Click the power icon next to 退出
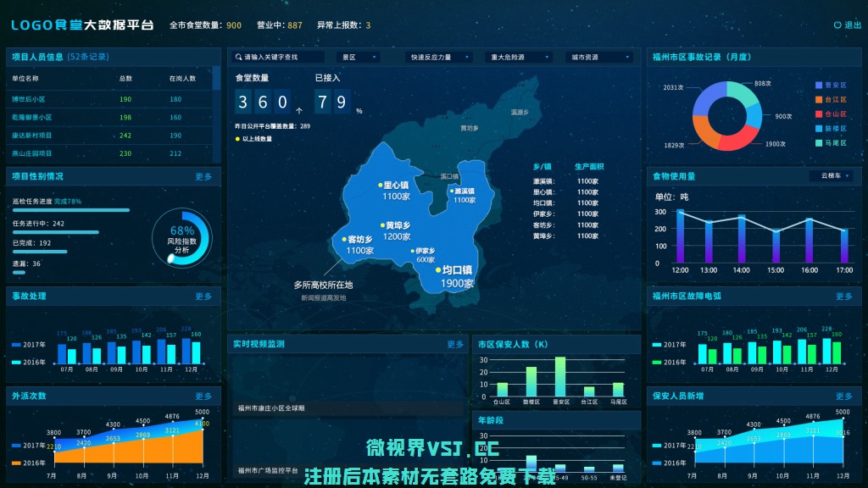 [x=837, y=25]
